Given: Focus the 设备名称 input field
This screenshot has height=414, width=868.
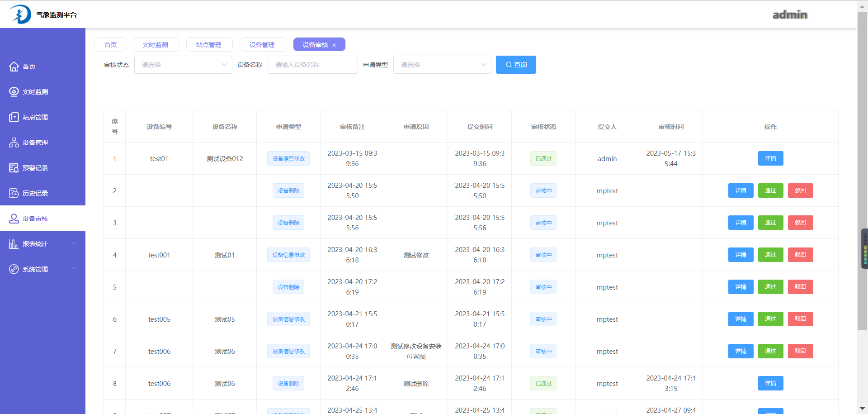Looking at the screenshot, I should tap(313, 65).
